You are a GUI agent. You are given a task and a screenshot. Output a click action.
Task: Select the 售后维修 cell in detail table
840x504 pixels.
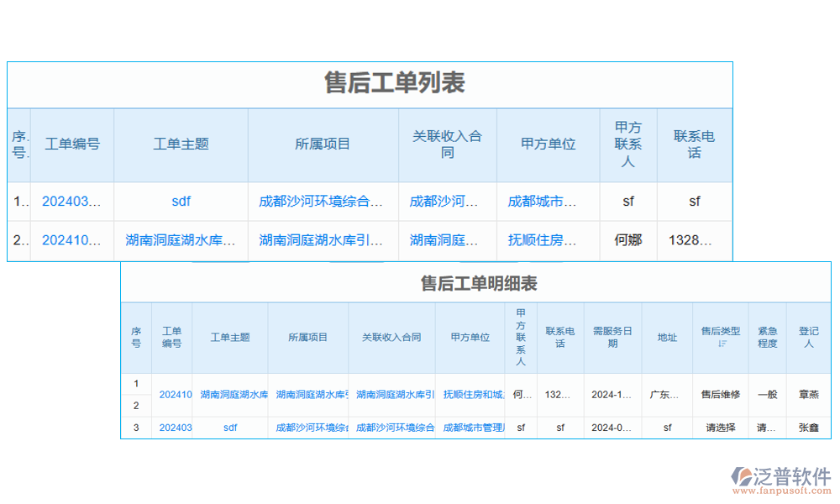[x=721, y=395]
